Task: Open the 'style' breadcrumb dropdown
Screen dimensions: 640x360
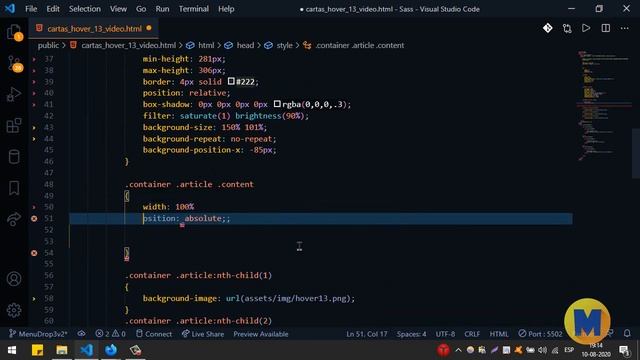Action: pos(284,45)
